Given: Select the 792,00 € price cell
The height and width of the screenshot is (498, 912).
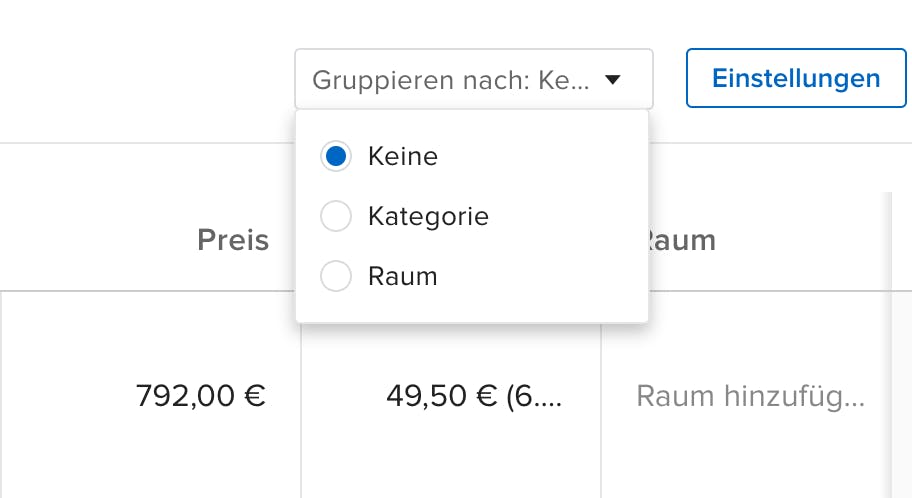Looking at the screenshot, I should [x=200, y=396].
